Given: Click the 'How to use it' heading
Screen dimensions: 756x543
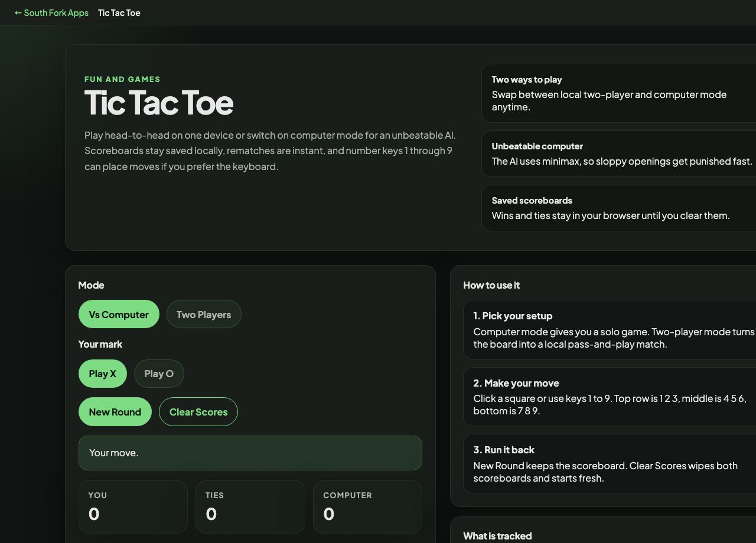Looking at the screenshot, I should tap(491, 285).
